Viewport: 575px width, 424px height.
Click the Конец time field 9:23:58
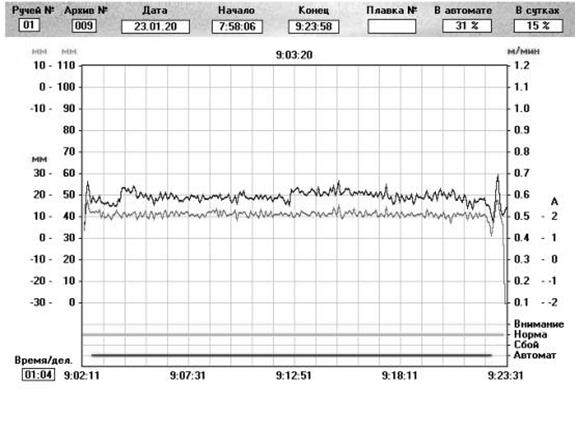click(314, 27)
